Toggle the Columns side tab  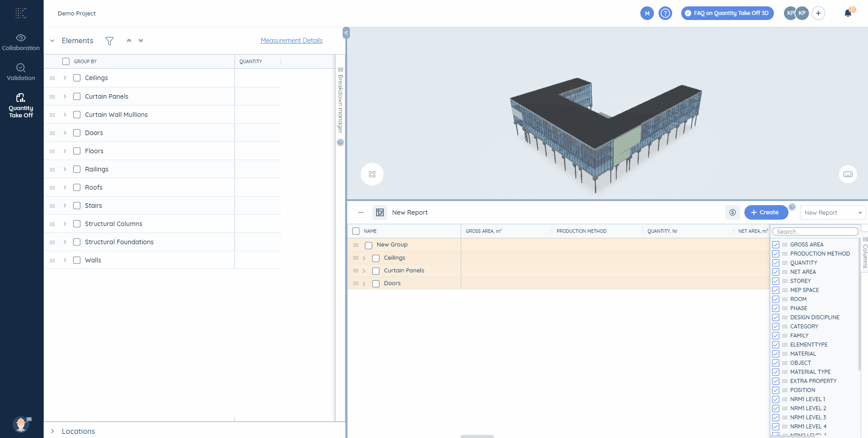click(x=865, y=252)
